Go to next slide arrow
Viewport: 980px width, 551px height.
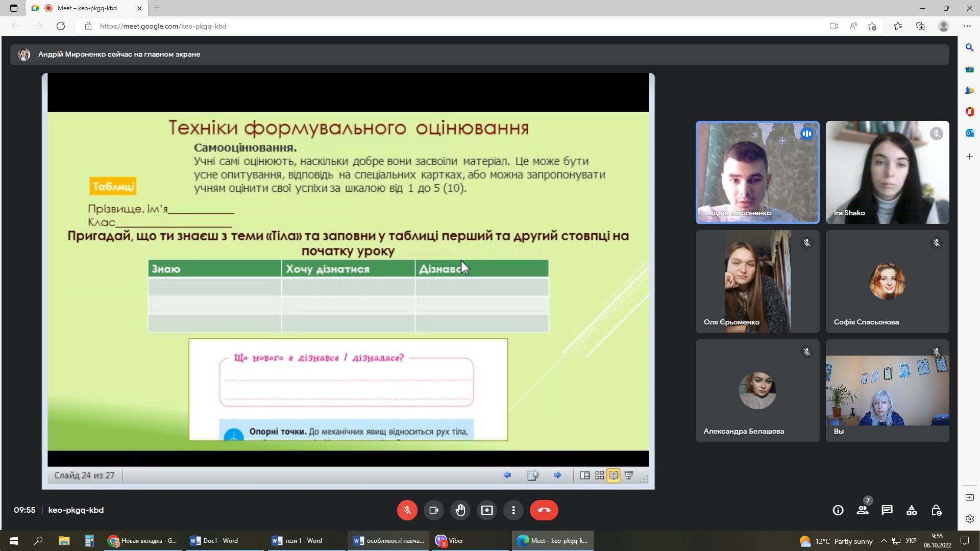(557, 475)
